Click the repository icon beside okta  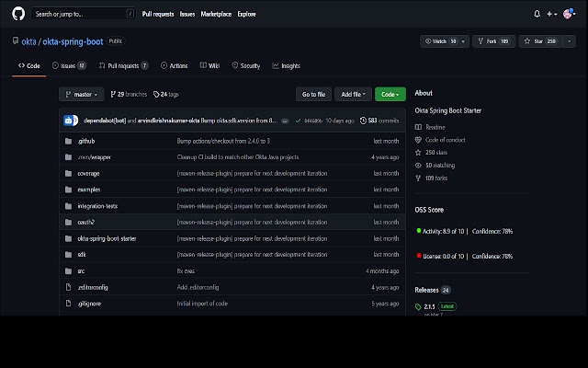16,40
